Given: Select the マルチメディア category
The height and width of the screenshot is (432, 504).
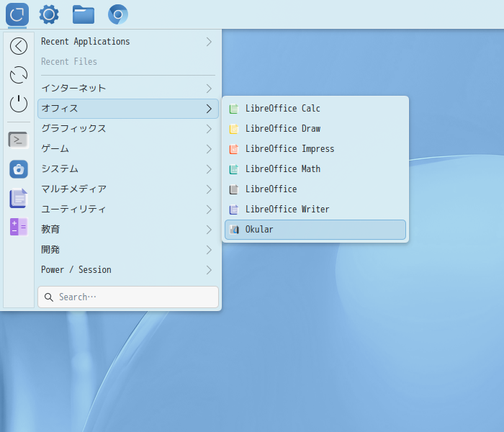Looking at the screenshot, I should pos(128,189).
